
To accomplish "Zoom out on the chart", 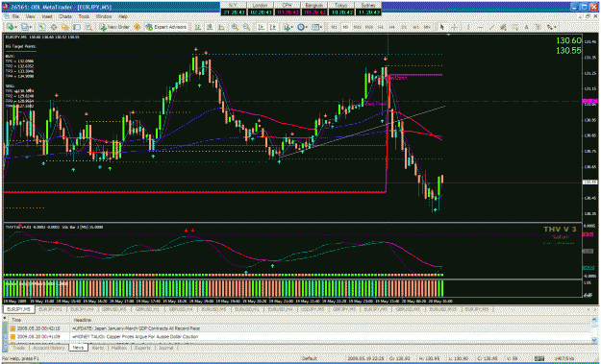I will coord(246,27).
